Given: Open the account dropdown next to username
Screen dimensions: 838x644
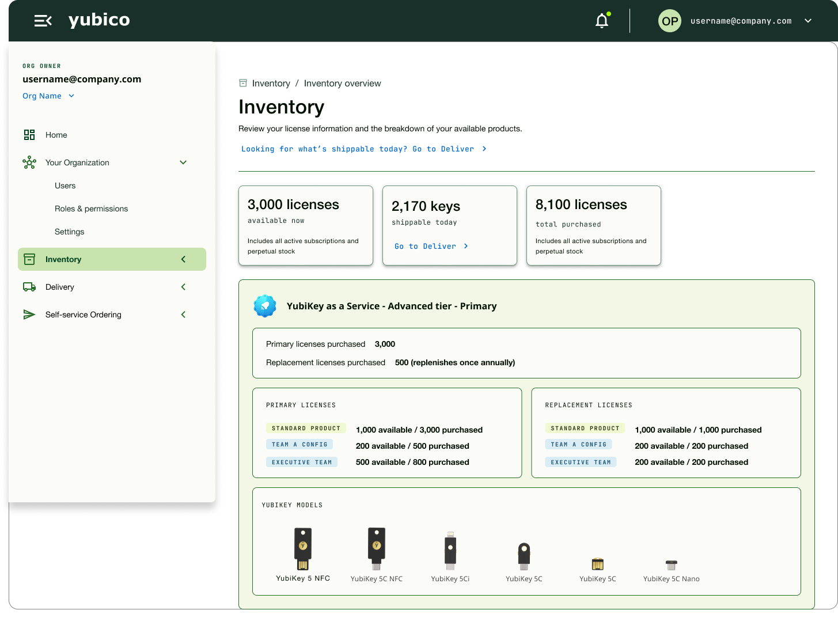Looking at the screenshot, I should [808, 21].
